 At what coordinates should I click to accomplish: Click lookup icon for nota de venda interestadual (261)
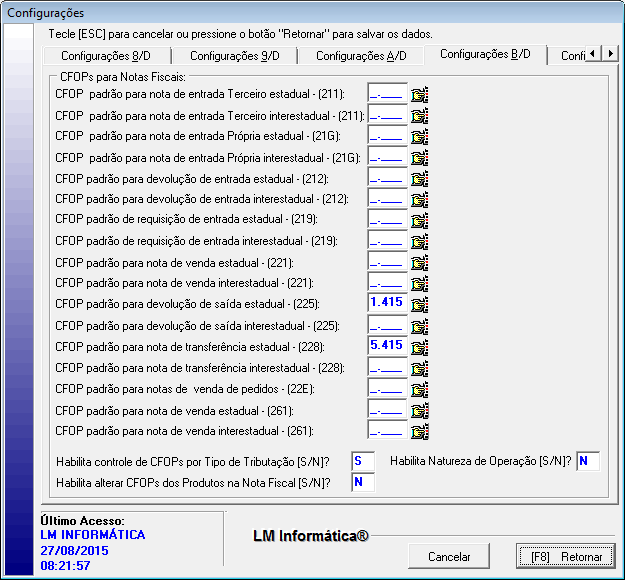tap(419, 431)
